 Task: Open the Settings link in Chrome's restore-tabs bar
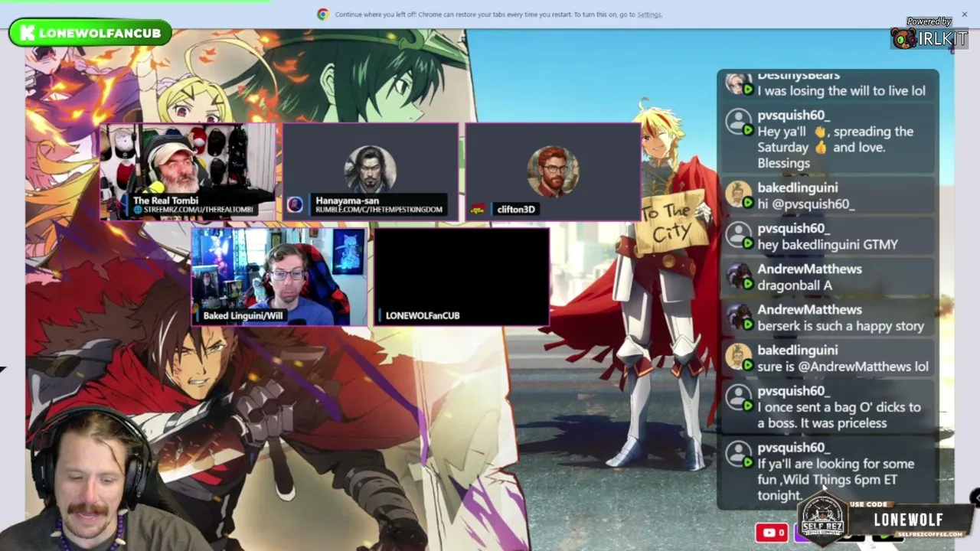tap(649, 15)
